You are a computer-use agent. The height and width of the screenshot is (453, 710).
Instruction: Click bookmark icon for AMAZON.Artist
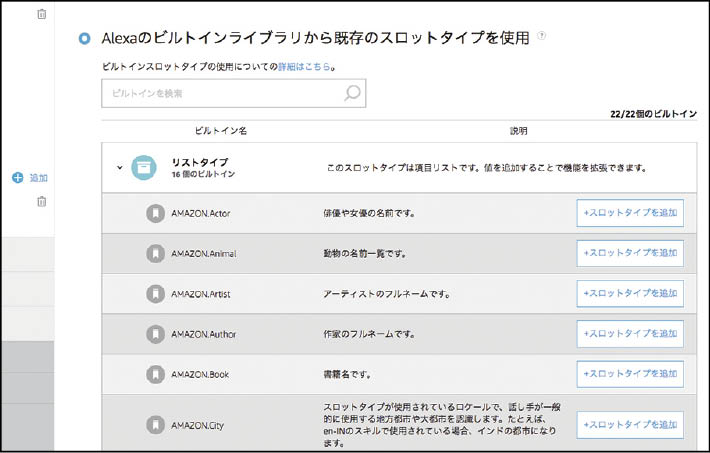tap(155, 294)
